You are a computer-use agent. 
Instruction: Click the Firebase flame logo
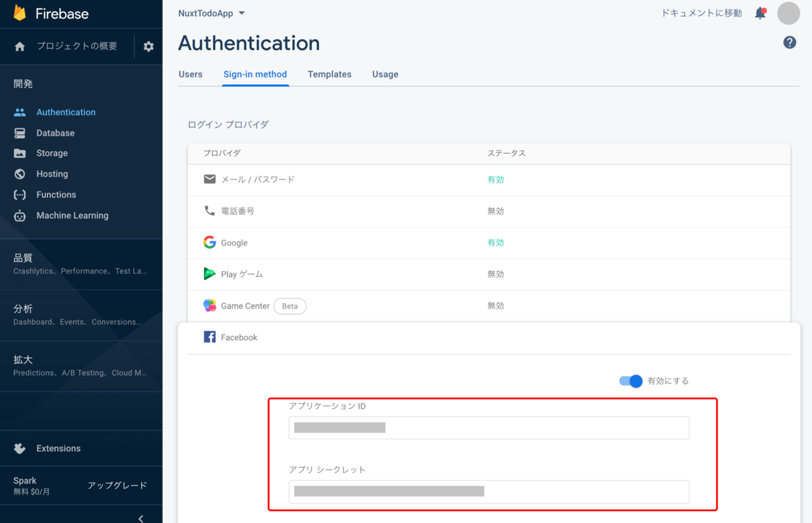click(20, 13)
